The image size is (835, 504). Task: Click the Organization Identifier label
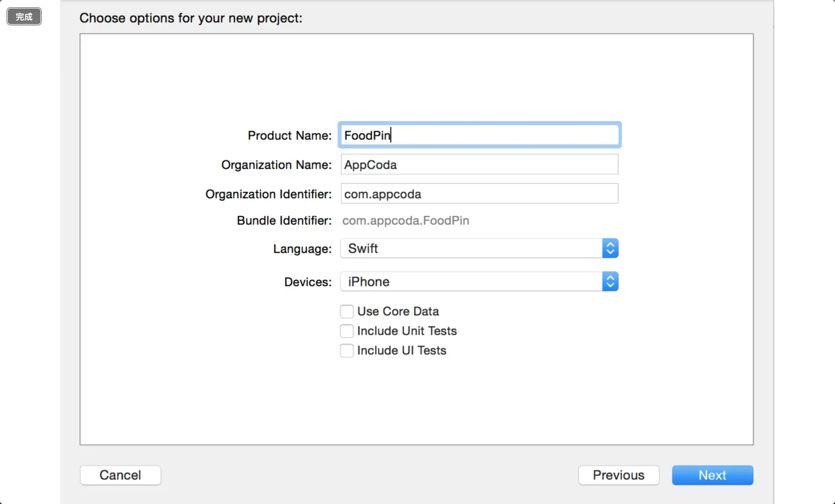268,194
